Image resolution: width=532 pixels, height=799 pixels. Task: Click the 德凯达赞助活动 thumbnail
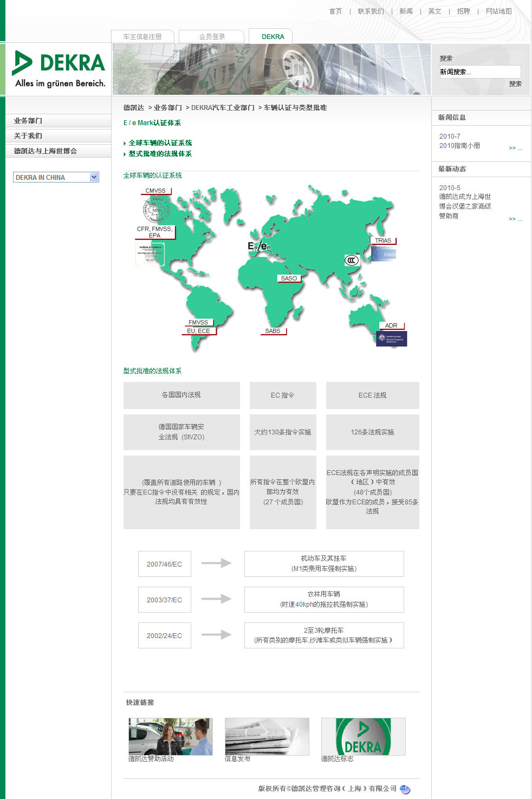click(x=171, y=737)
